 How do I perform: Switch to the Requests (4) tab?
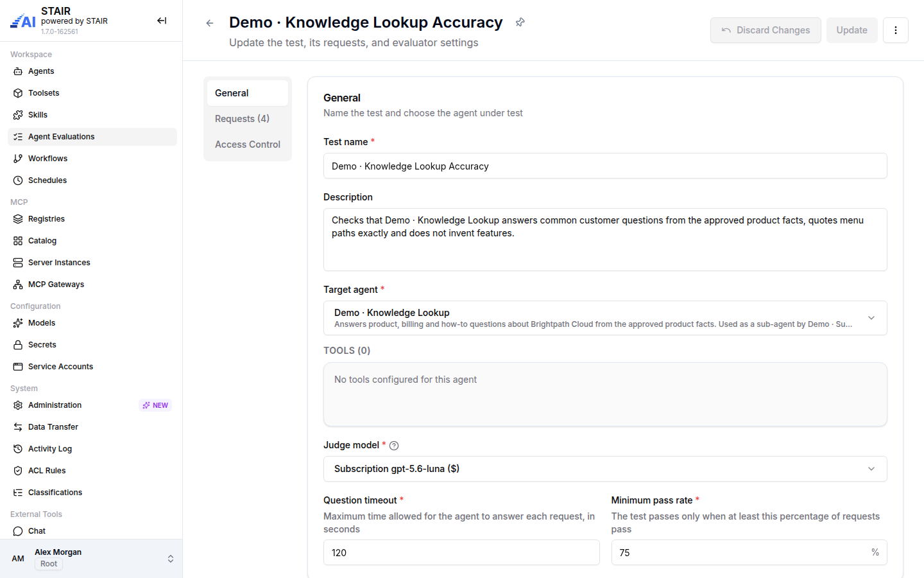(248, 119)
